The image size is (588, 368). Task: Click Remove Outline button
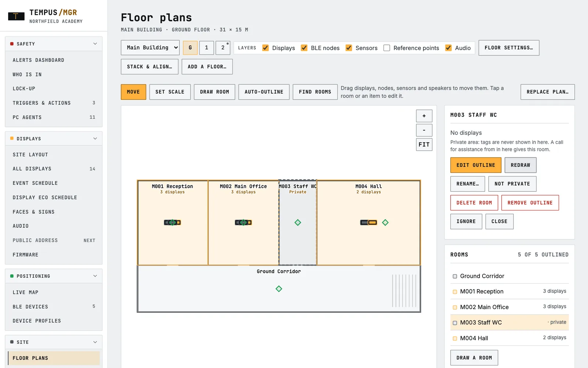click(x=530, y=203)
